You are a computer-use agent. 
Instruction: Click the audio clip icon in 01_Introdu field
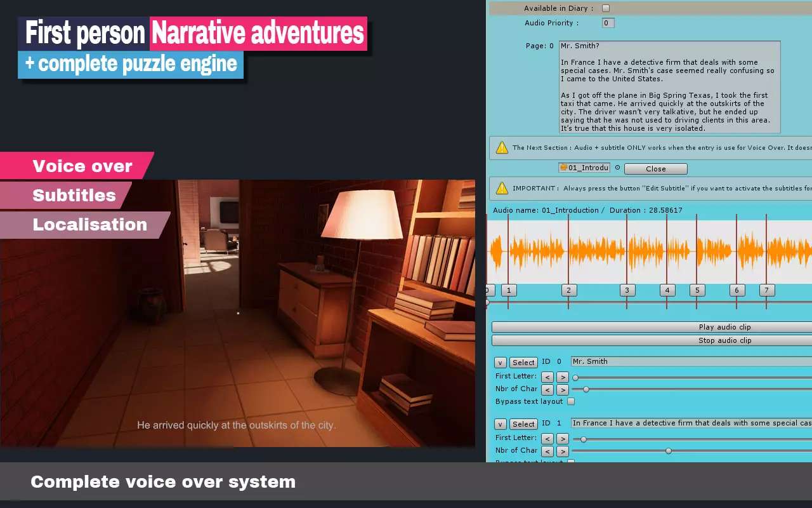coord(563,168)
